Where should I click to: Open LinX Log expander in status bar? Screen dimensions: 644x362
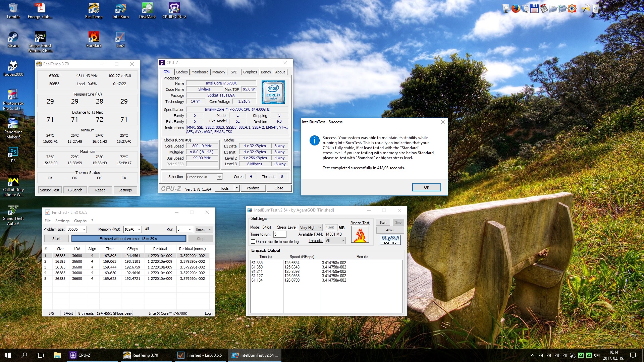point(209,313)
